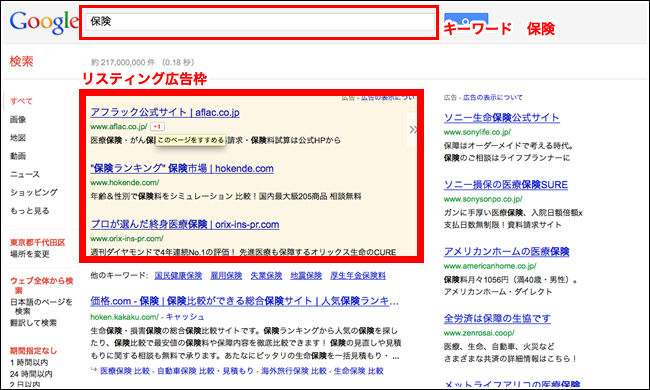The width and height of the screenshot is (650, 390).
Task: Select すべて in the left sidebar
Action: point(21,101)
